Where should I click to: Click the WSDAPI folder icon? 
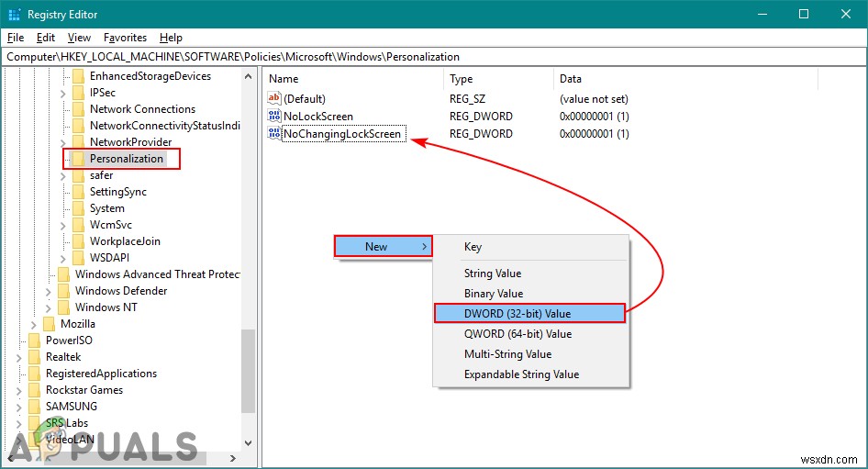click(x=79, y=258)
